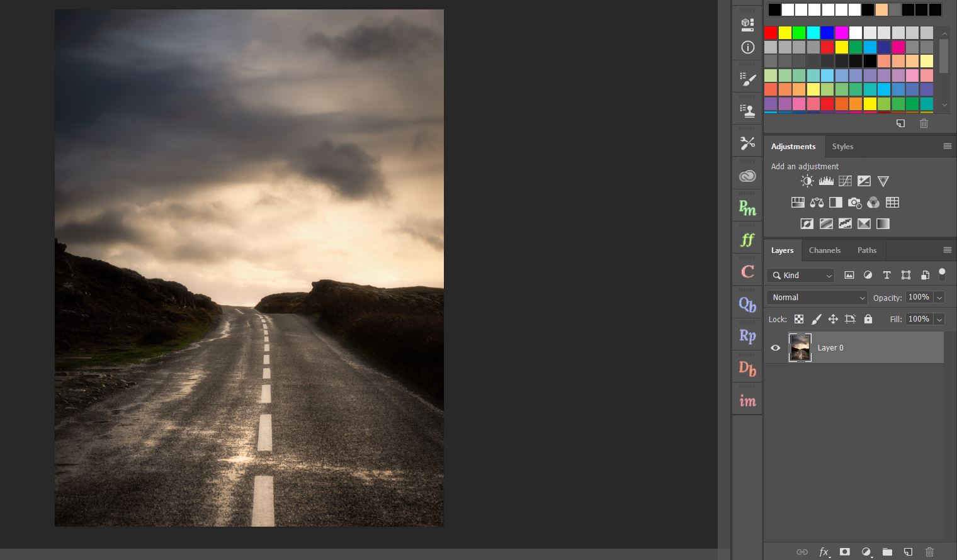Add a Curves adjustment layer
The width and height of the screenshot is (957, 560).
[845, 181]
